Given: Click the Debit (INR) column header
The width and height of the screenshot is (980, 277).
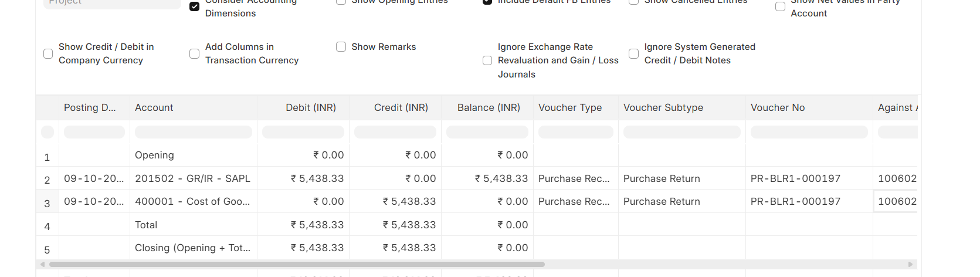Looking at the screenshot, I should (x=310, y=108).
